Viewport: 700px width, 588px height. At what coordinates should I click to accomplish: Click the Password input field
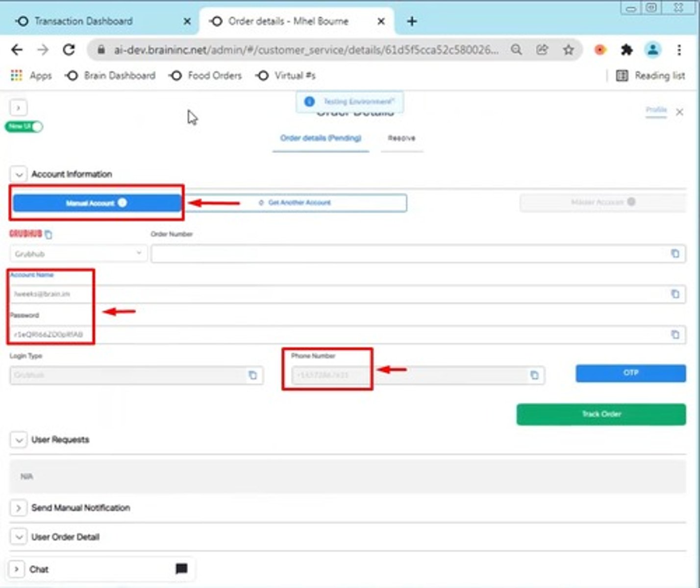348,334
